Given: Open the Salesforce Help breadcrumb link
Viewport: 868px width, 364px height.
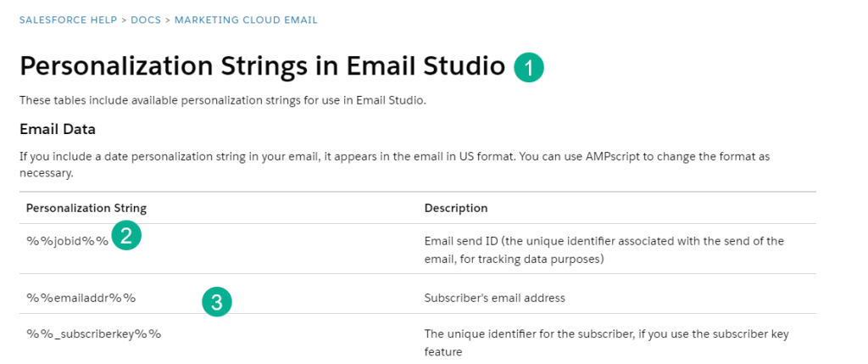Looking at the screenshot, I should (68, 20).
